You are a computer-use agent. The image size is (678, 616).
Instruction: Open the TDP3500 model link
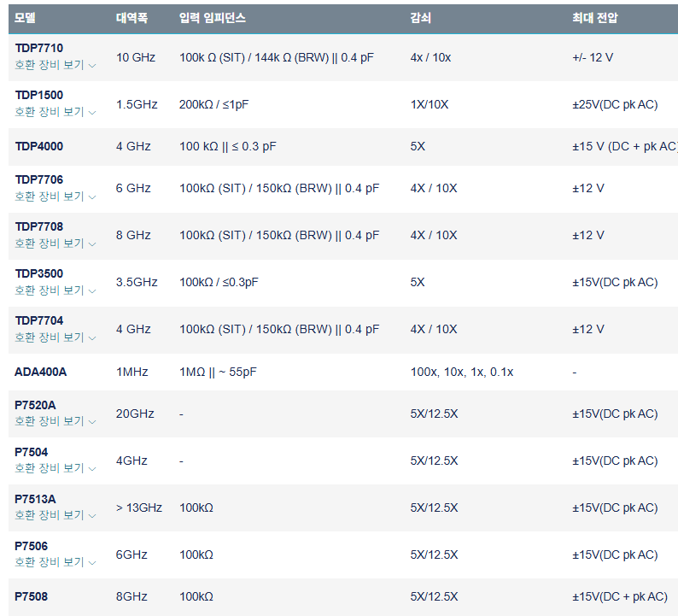point(39,274)
